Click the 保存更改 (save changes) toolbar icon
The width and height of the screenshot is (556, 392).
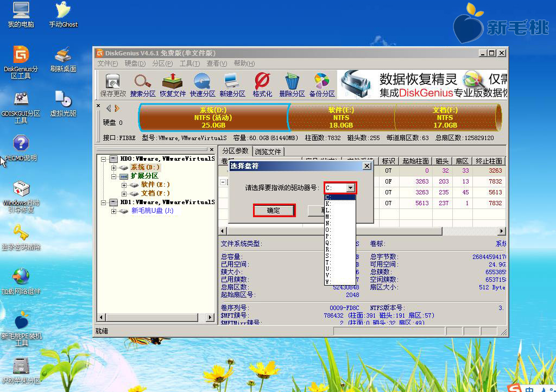[x=113, y=85]
